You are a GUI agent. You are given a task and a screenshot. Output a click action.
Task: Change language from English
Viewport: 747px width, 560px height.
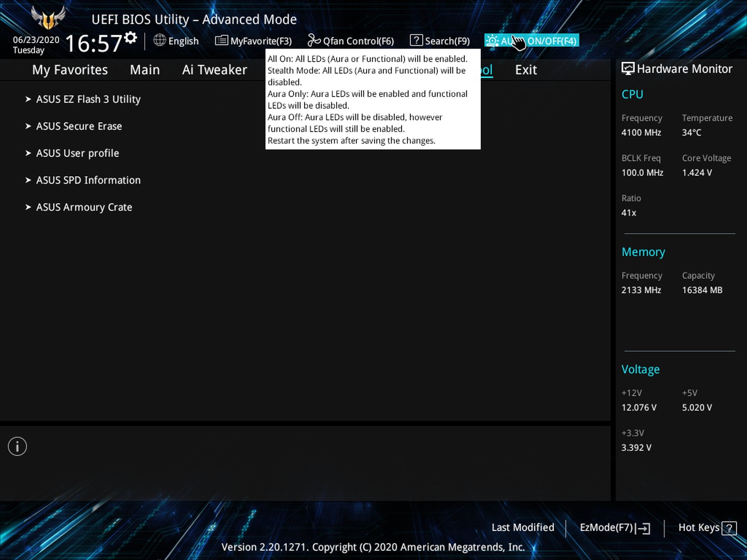click(x=183, y=41)
